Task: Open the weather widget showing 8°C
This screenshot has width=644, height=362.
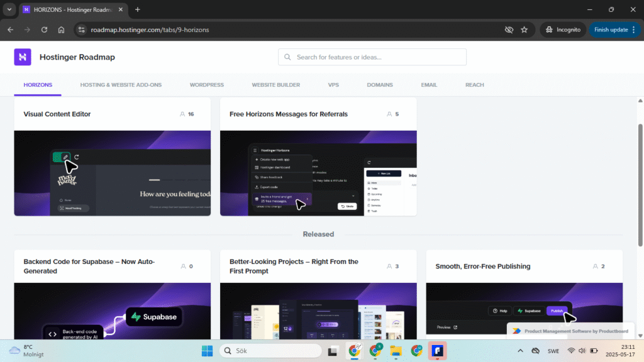Action: [27, 351]
